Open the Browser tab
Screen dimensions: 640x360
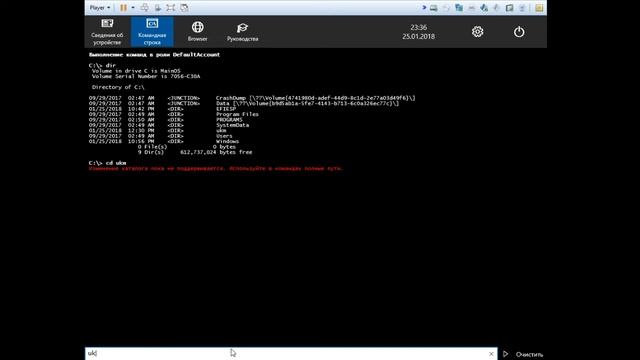coord(198,32)
